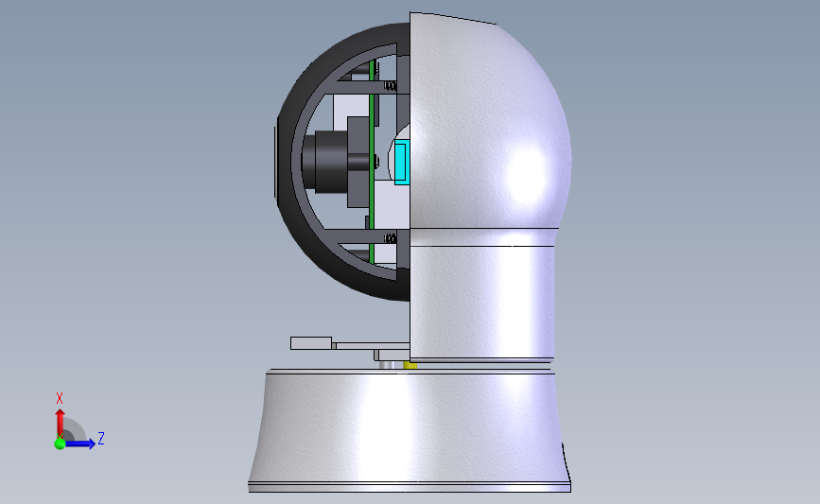
Task: Click the blue Z axis arrow of triad
Action: (80, 443)
